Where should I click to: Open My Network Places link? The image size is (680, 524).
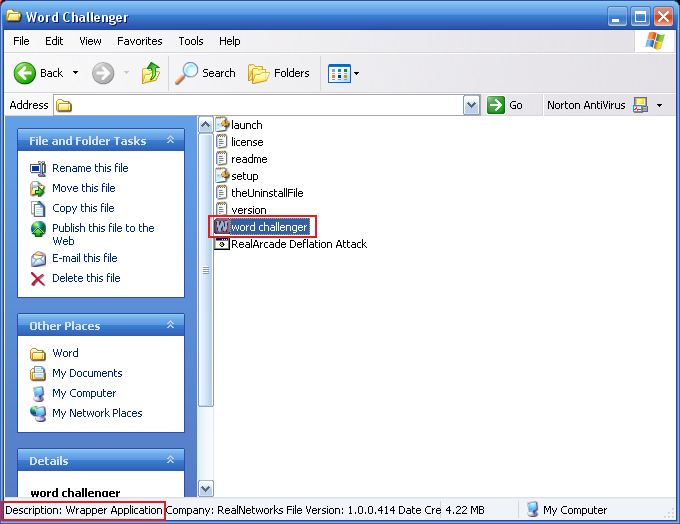pos(97,413)
